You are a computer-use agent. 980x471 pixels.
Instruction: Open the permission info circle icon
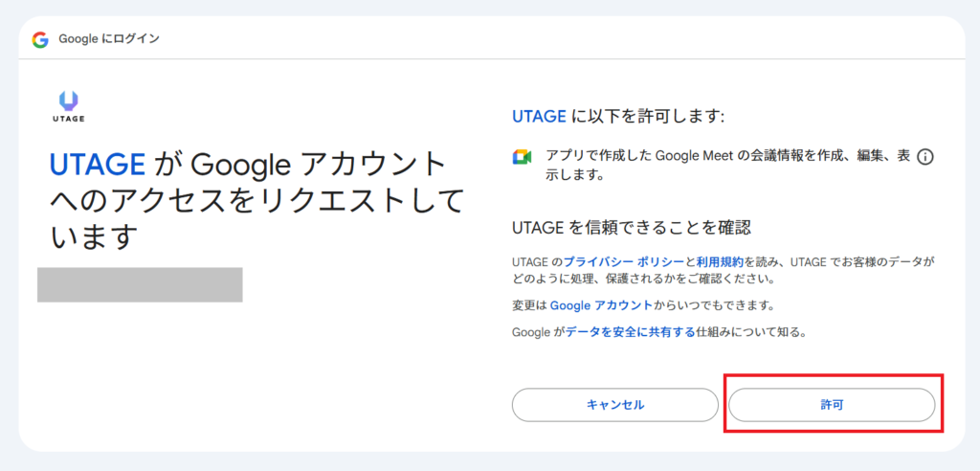point(924,157)
